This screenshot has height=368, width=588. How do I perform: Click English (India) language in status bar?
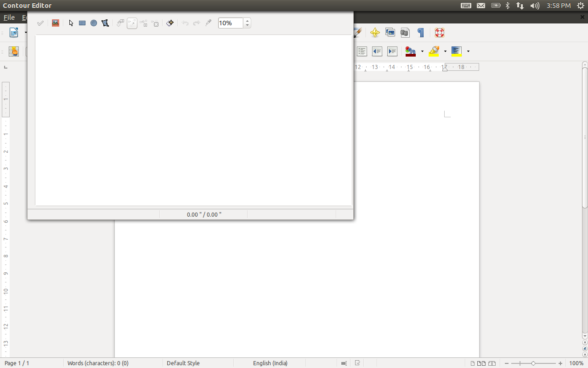point(270,363)
